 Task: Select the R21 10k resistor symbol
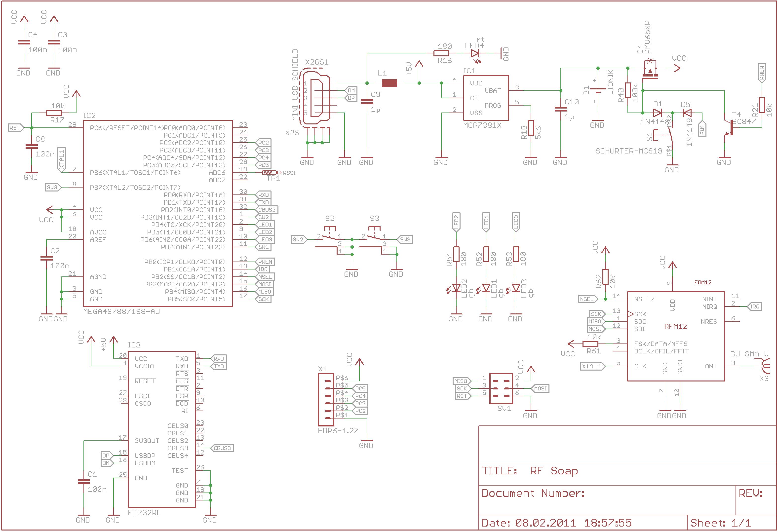point(762,105)
